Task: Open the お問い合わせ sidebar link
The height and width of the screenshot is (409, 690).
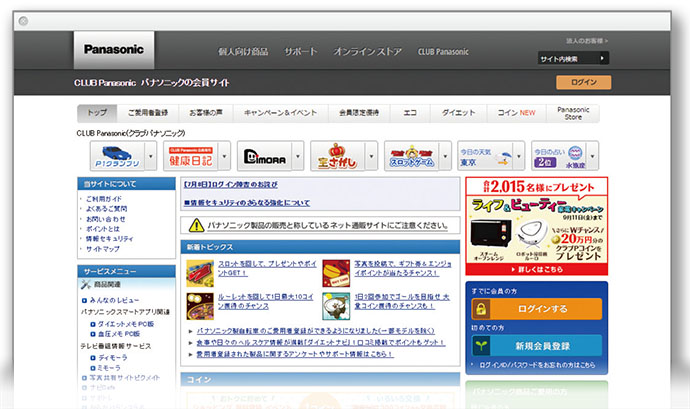Action: [106, 219]
